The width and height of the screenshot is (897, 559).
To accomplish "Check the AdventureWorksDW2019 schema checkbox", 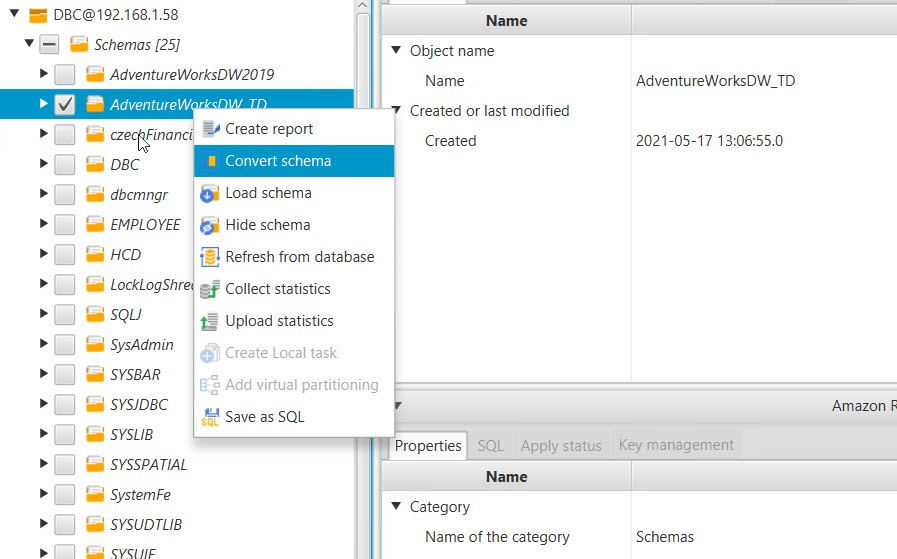I will click(65, 74).
